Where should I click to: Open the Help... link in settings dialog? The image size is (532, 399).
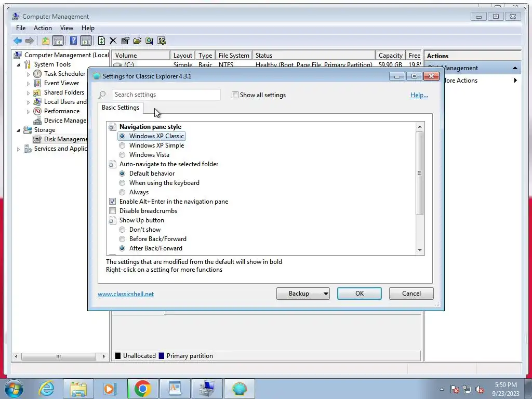click(419, 95)
